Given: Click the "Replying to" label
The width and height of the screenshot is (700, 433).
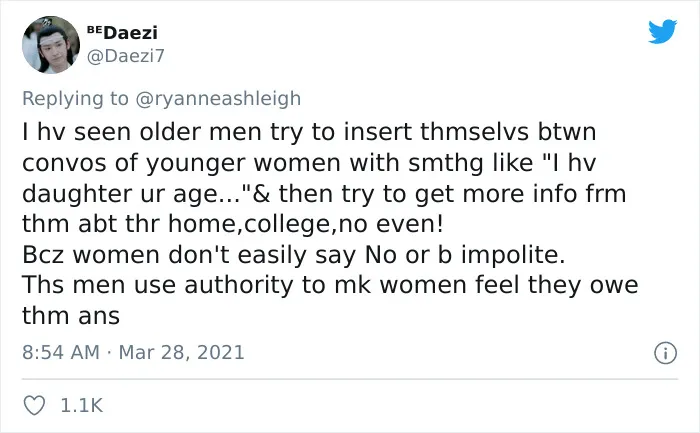Looking at the screenshot, I should (75, 99).
